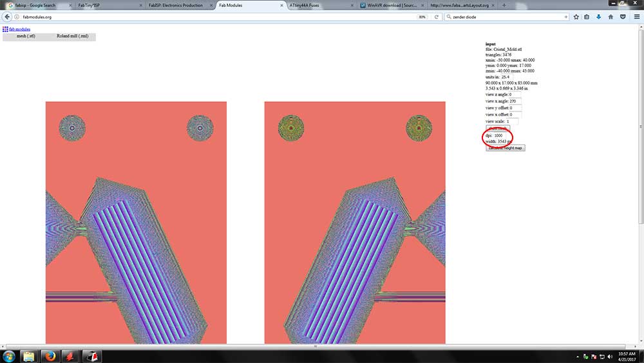
Task: Click the right height map preview image
Action: click(355, 222)
